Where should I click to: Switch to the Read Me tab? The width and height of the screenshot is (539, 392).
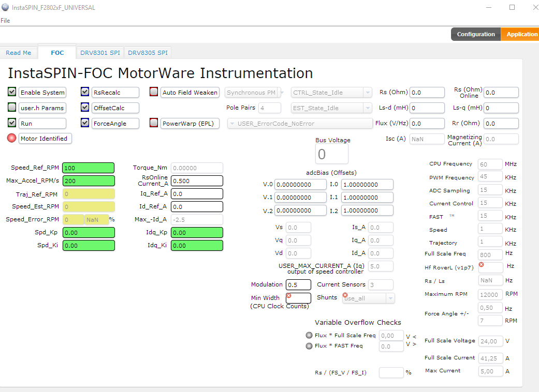19,53
